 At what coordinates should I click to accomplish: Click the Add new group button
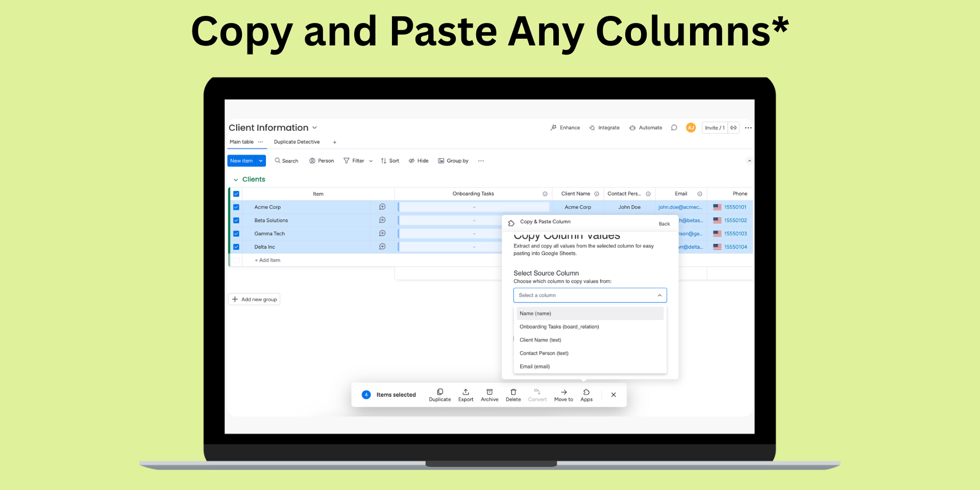click(x=254, y=300)
